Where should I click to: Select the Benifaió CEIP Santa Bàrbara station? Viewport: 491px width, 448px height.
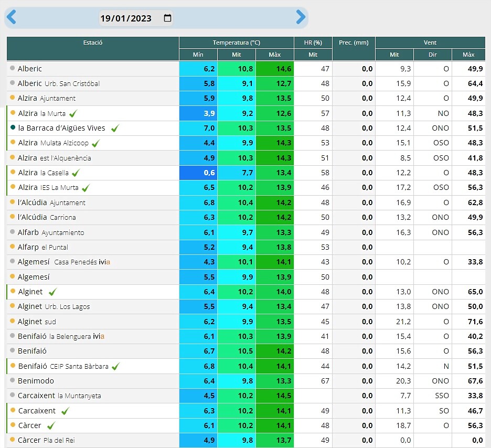pyautogui.click(x=63, y=366)
